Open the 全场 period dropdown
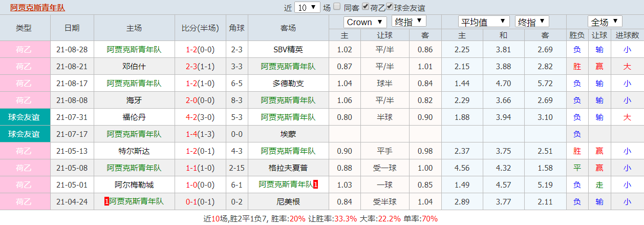Viewport: 644px width, 225px height. 605,22
